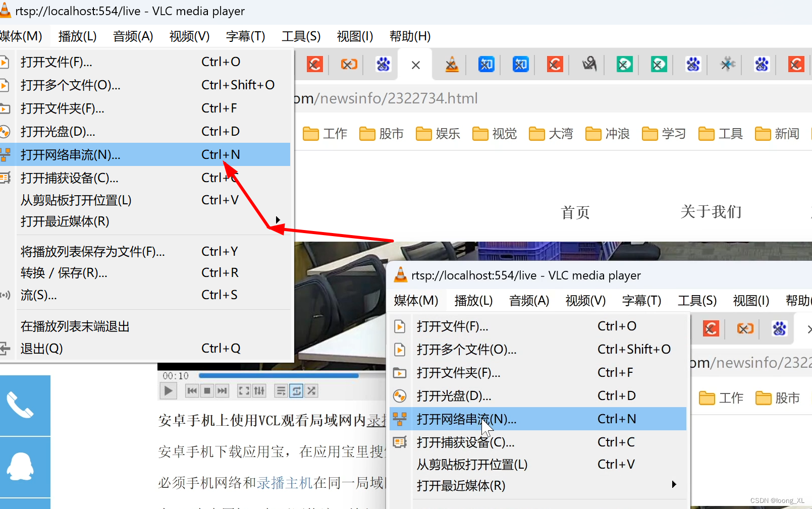This screenshot has height=509, width=812.
Task: Choose 将播放列表保存为文件(F)...
Action: [x=145, y=252]
